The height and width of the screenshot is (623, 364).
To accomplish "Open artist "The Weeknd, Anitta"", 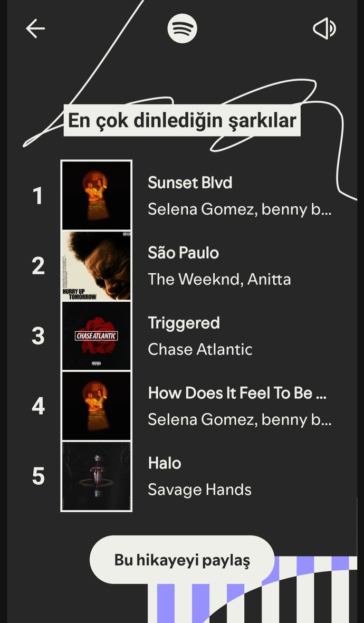I will tap(219, 279).
